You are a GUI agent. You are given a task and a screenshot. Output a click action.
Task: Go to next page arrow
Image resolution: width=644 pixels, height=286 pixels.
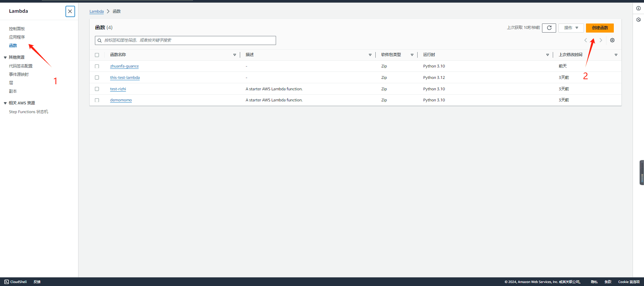click(601, 40)
